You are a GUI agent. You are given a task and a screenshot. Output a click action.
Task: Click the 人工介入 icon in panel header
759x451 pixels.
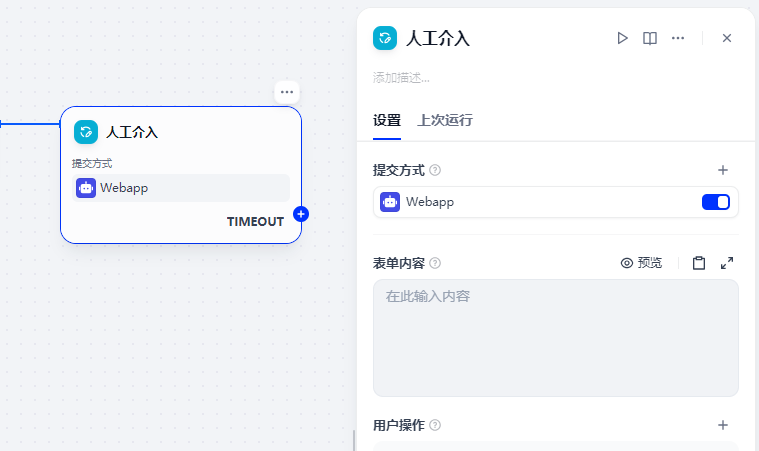pyautogui.click(x=385, y=38)
